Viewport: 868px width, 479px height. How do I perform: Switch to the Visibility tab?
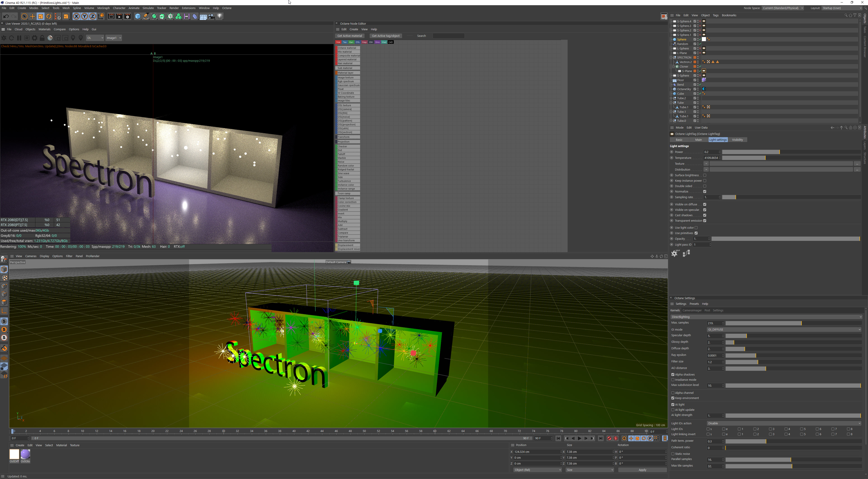point(737,140)
